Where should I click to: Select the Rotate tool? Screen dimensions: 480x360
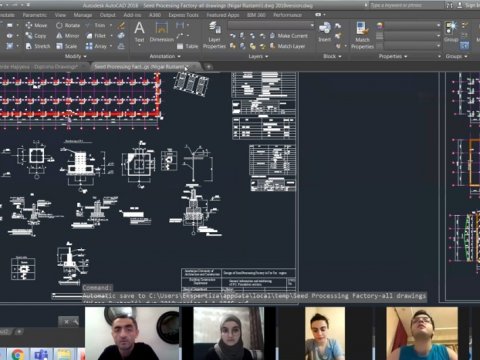tap(68, 25)
